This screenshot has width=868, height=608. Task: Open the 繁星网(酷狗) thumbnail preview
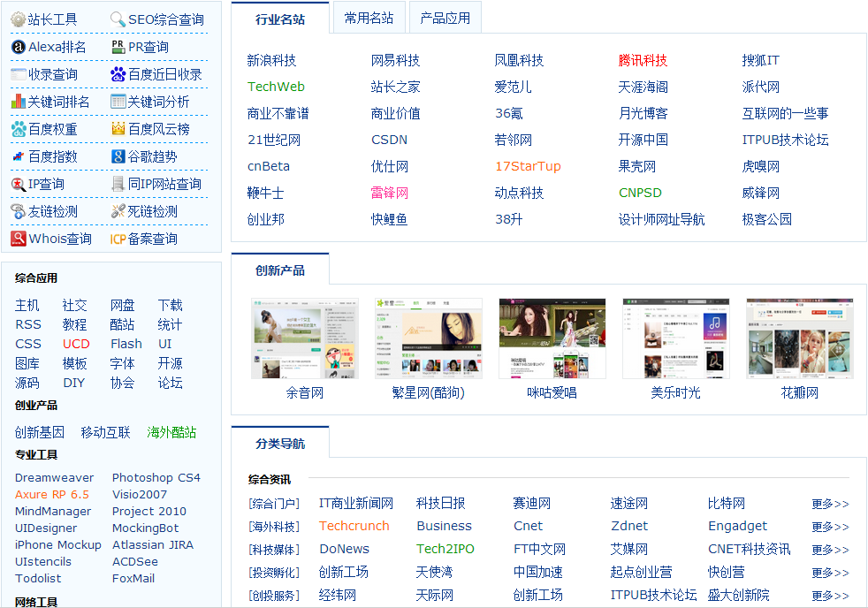click(429, 338)
